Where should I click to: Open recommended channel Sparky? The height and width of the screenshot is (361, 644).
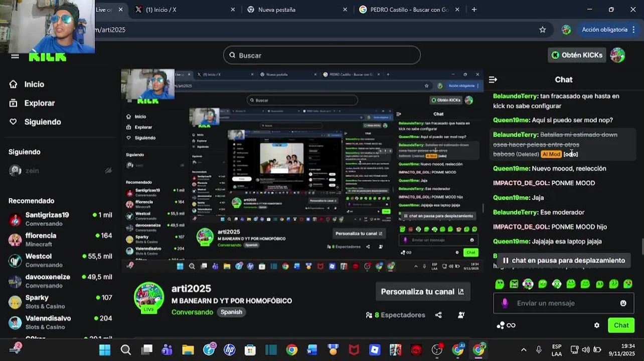[x=60, y=301]
